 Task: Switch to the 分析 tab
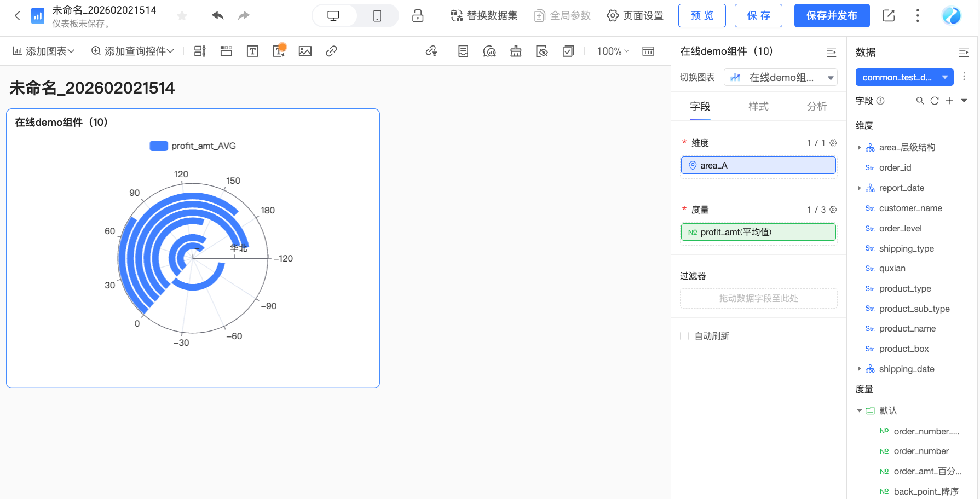point(816,107)
